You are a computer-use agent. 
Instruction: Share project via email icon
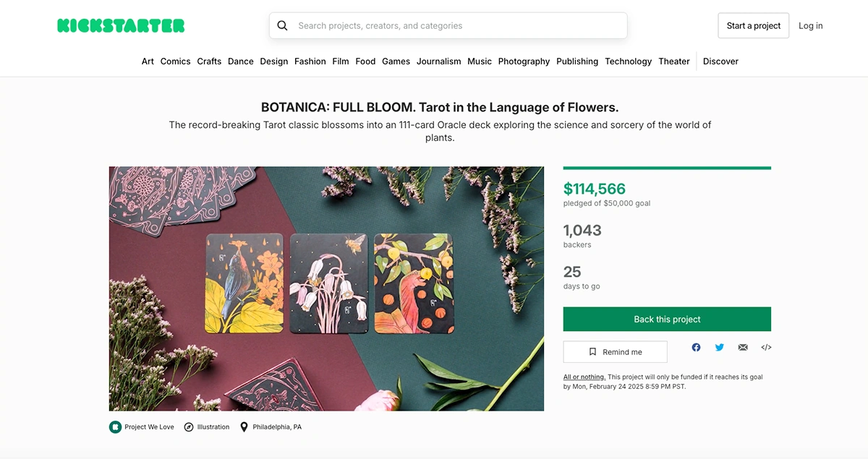tap(743, 348)
